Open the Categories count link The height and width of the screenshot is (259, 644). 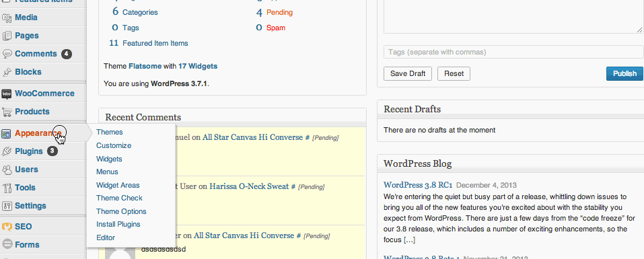point(140,12)
